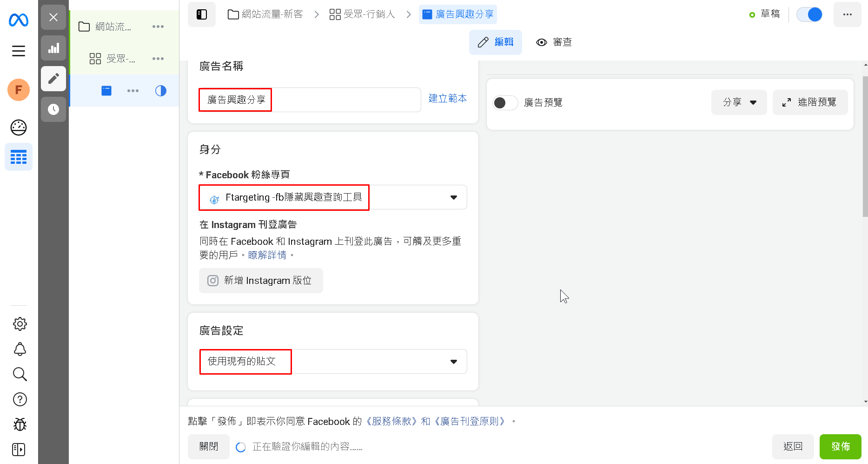Image resolution: width=868 pixels, height=464 pixels.
Task: Click the 瞭解詳情 link
Action: pyautogui.click(x=267, y=255)
